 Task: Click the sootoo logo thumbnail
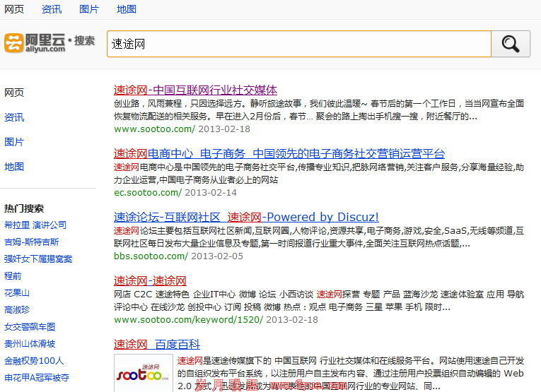[143, 373]
